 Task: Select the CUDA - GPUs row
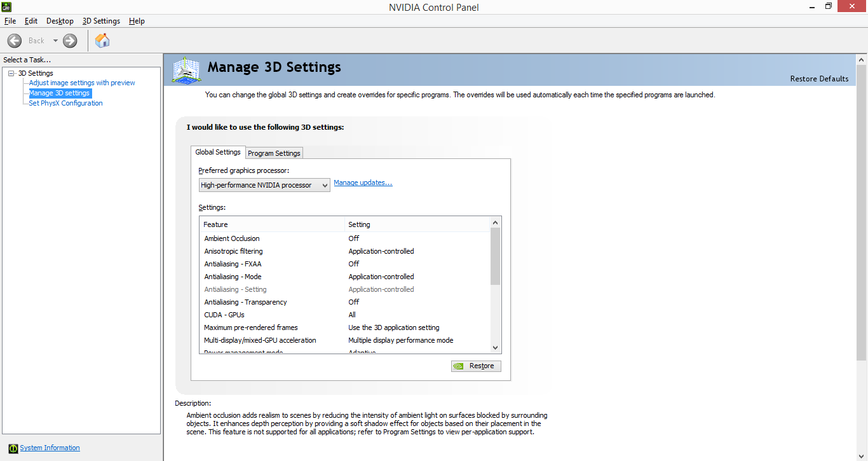click(x=345, y=315)
